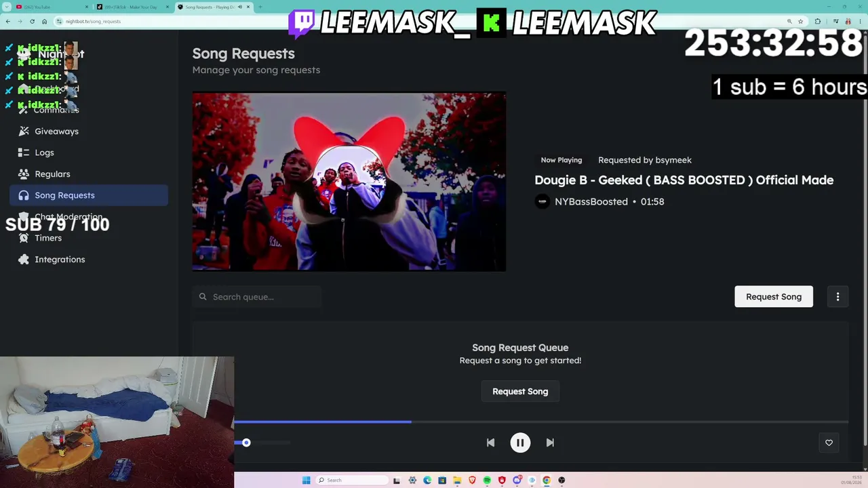Viewport: 868px width, 488px height.
Task: Click the Timers clock icon
Action: (x=24, y=238)
